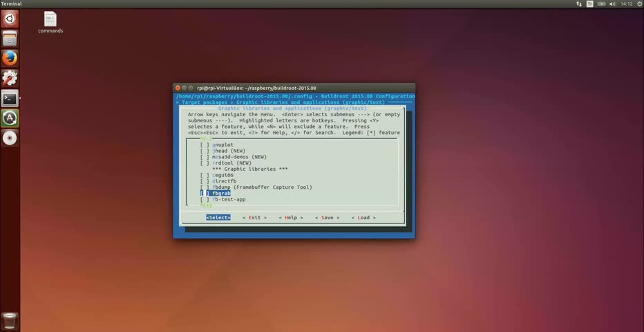Click the gnuplot entry label

click(222, 145)
